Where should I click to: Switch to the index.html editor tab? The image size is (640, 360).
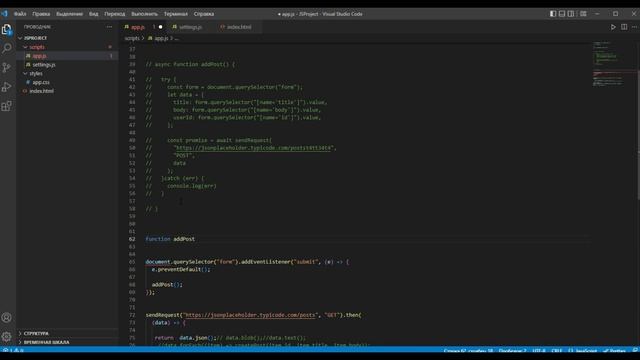[239, 27]
